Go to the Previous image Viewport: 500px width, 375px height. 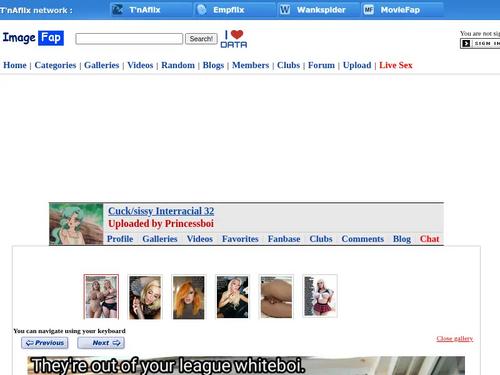click(45, 343)
